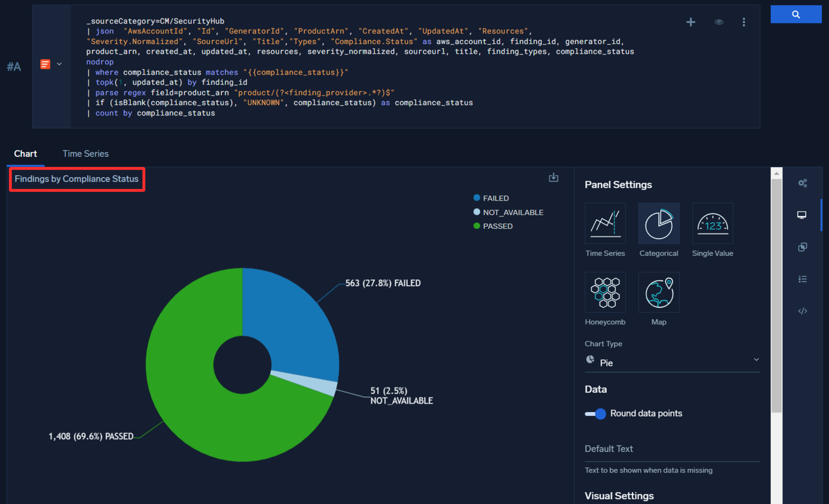Select the Single Value panel type icon
Image resolution: width=829 pixels, height=504 pixels.
(712, 223)
